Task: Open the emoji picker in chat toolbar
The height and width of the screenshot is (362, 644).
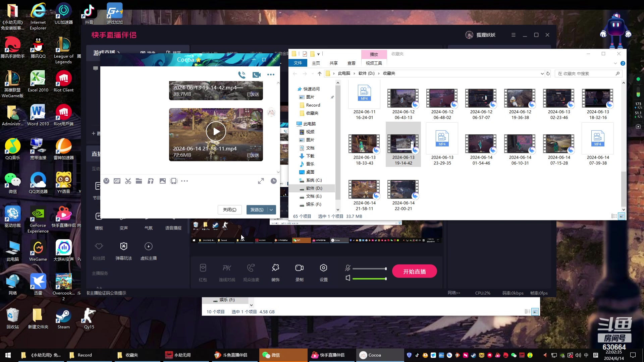Action: point(106,181)
